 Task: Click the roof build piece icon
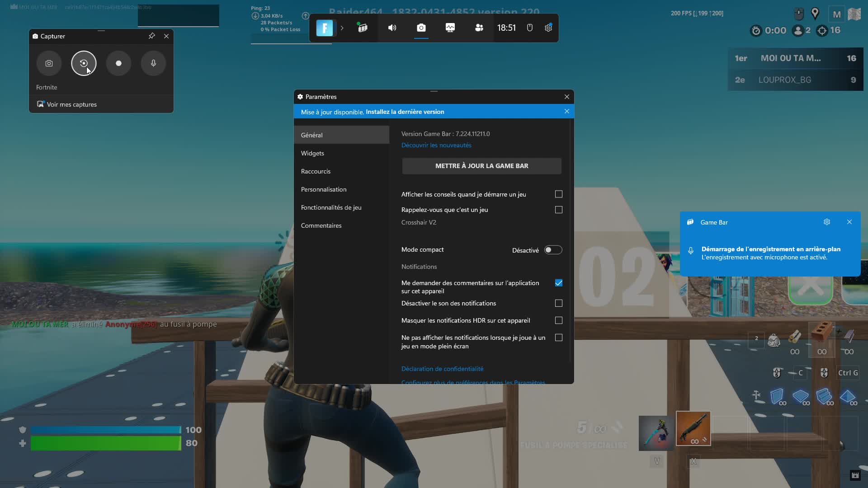848,397
